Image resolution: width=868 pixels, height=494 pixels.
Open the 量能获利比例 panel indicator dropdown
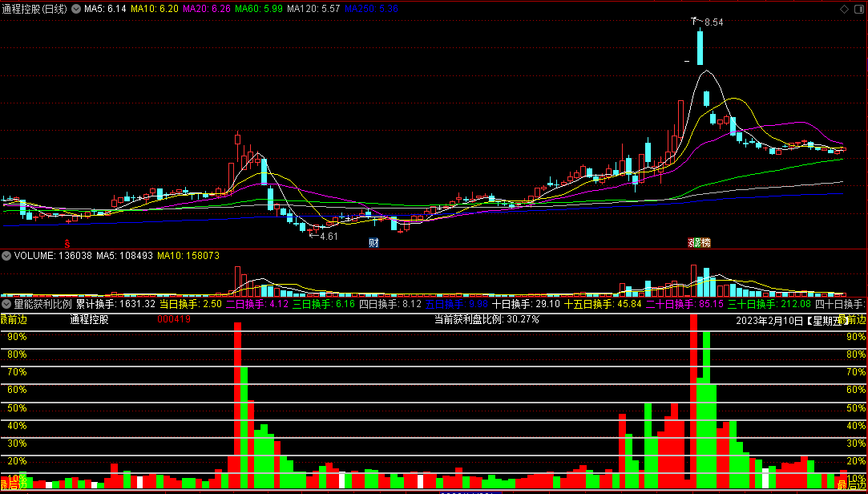click(x=6, y=304)
